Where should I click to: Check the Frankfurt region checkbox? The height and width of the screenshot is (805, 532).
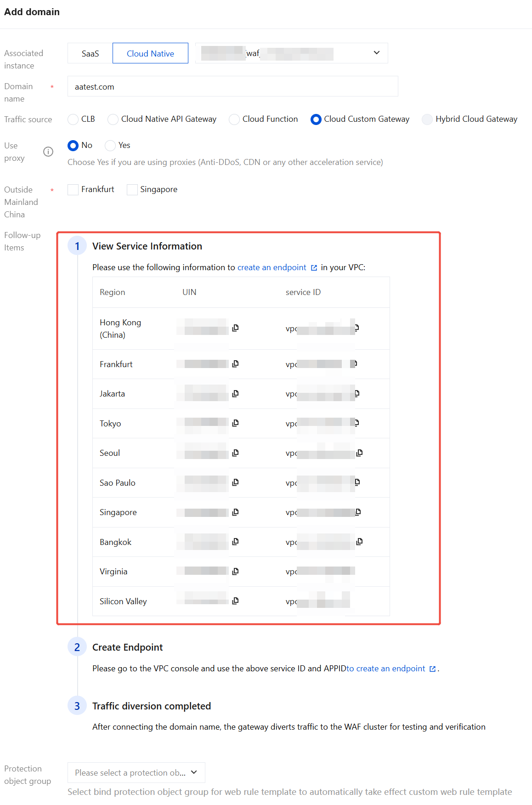(x=73, y=190)
